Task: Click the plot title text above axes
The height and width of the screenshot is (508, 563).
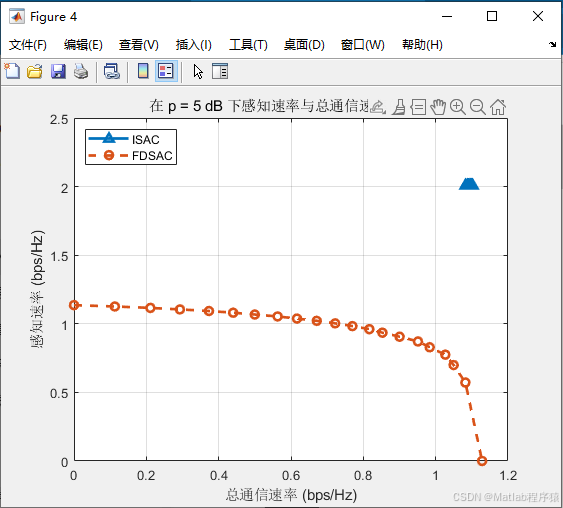Action: pyautogui.click(x=259, y=106)
